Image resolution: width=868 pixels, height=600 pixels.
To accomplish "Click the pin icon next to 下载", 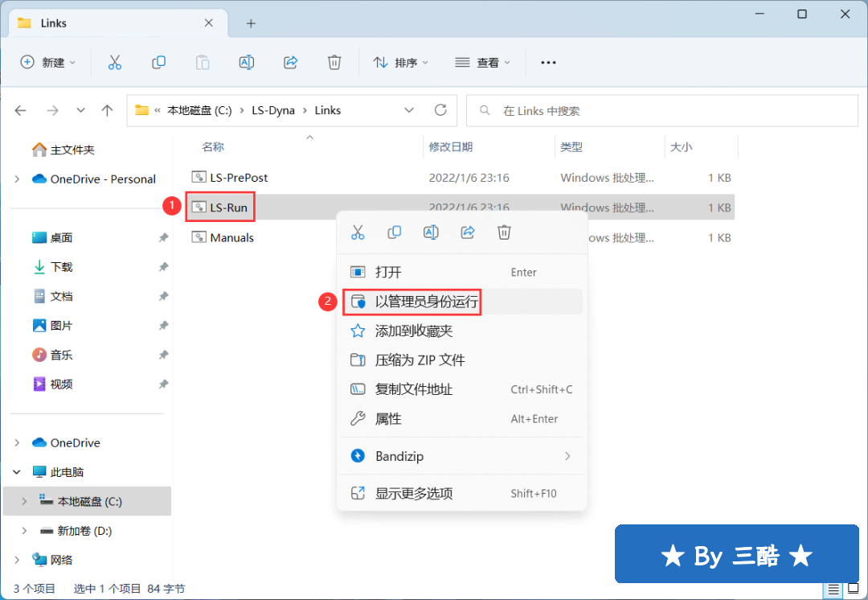I will click(163, 267).
